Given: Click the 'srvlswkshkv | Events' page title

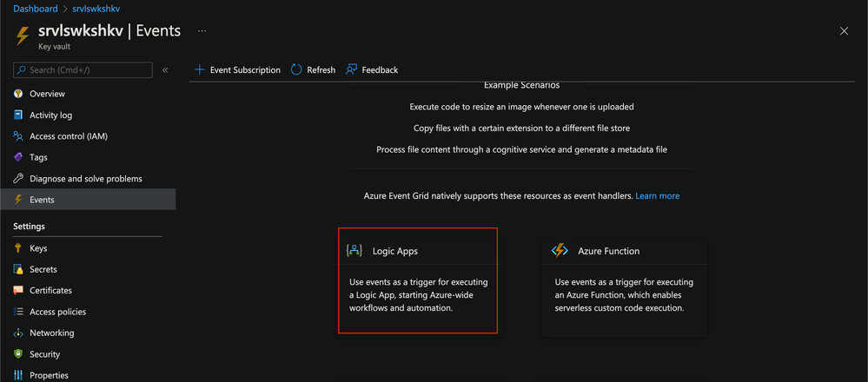Looking at the screenshot, I should pyautogui.click(x=109, y=31).
